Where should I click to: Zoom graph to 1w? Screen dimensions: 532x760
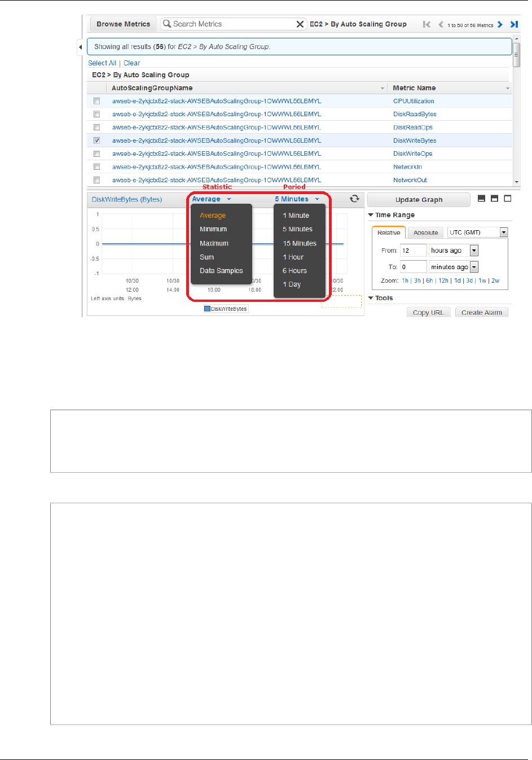pos(482,280)
